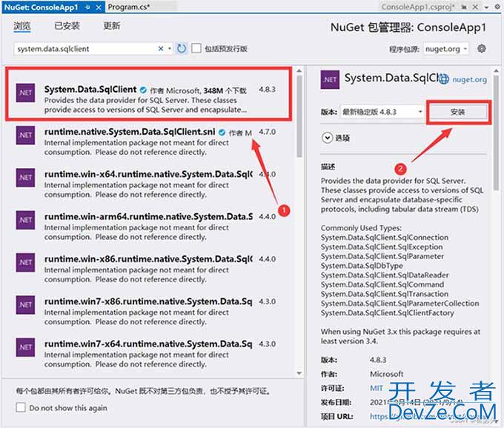The height and width of the screenshot is (428, 504).
Task: Click the package list scroll down arrow
Action: (299, 373)
